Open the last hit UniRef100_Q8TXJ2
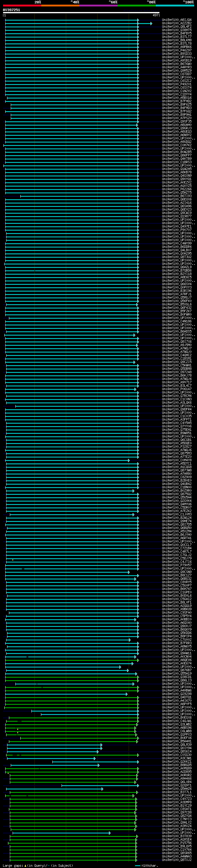197x868 pixels. (x=177, y=860)
